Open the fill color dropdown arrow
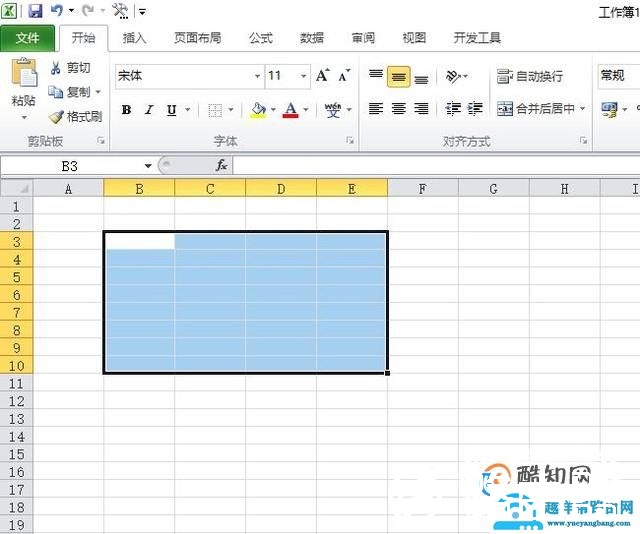 [273, 110]
